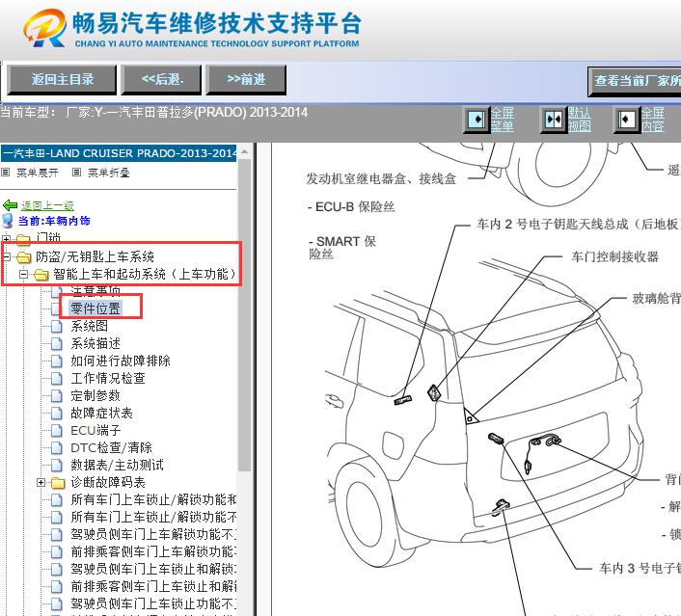Open 所有车门上车锁止/解锁功能和 item
Screen dimensions: 681x616
153,499
